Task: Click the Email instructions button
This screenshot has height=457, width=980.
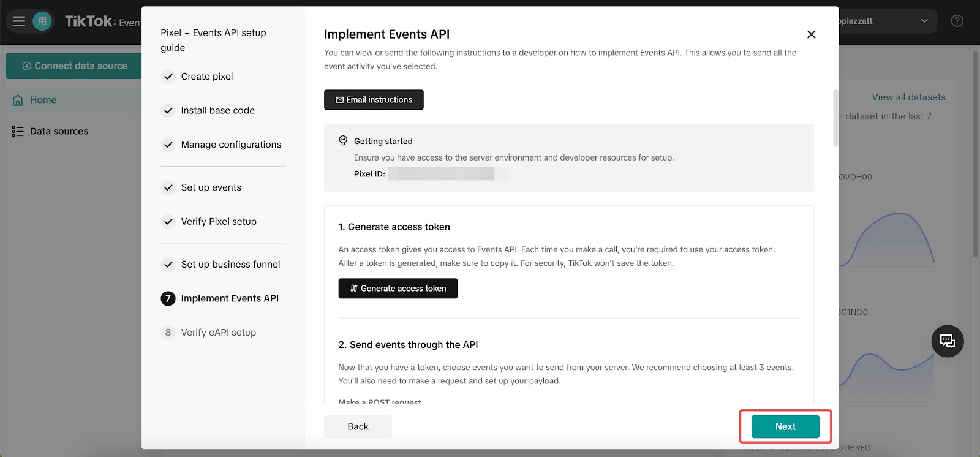Action: (374, 100)
